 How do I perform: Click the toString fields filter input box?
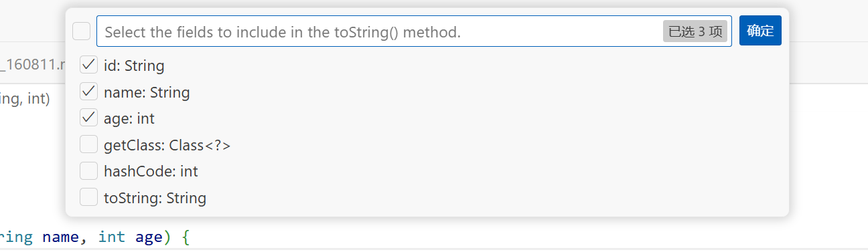414,31
